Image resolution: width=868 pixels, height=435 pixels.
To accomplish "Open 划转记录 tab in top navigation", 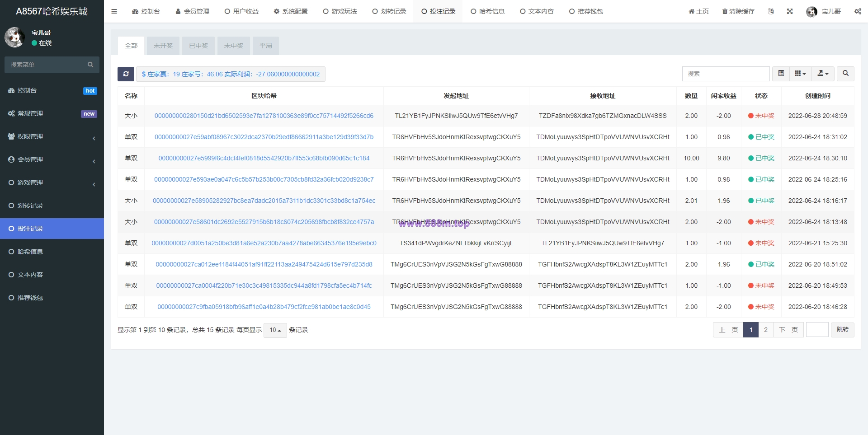I will (x=389, y=11).
